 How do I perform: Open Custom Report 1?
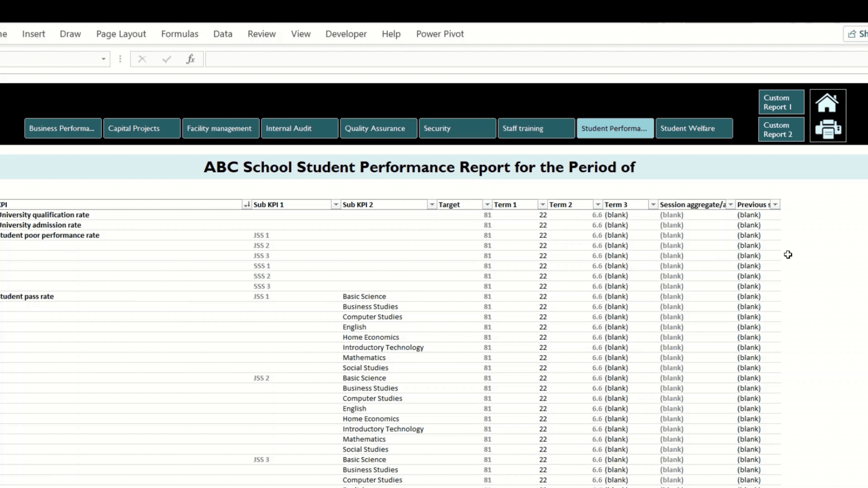click(781, 102)
